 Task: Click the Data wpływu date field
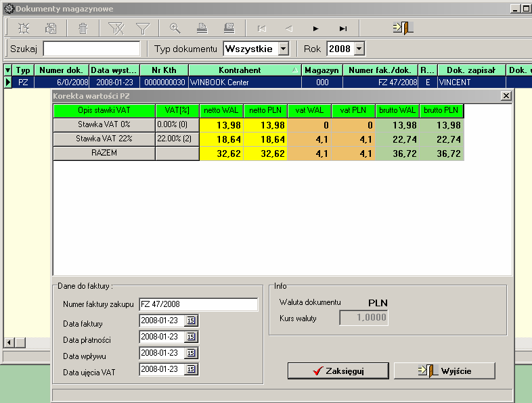(162, 353)
